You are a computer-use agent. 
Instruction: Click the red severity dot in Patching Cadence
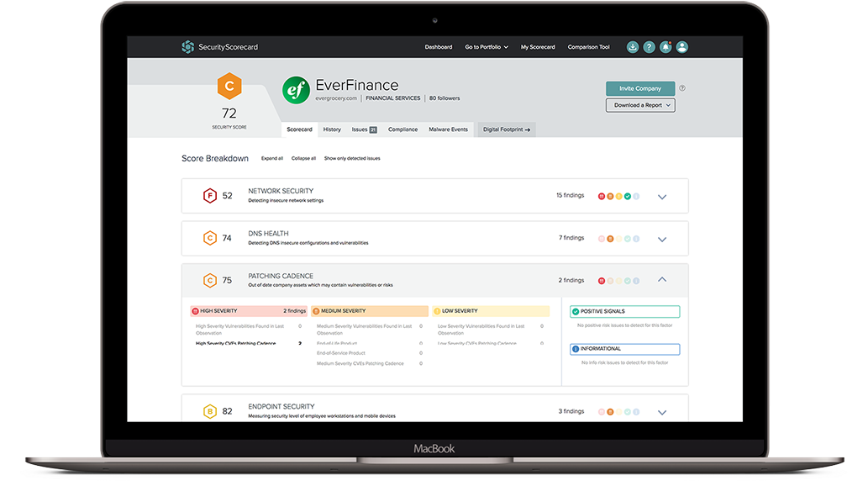pos(601,281)
